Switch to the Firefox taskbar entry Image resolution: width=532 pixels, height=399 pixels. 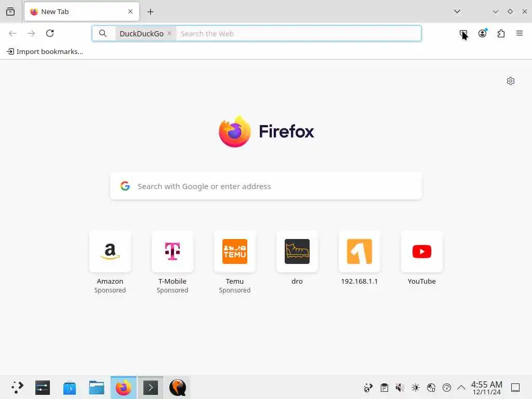click(124, 388)
